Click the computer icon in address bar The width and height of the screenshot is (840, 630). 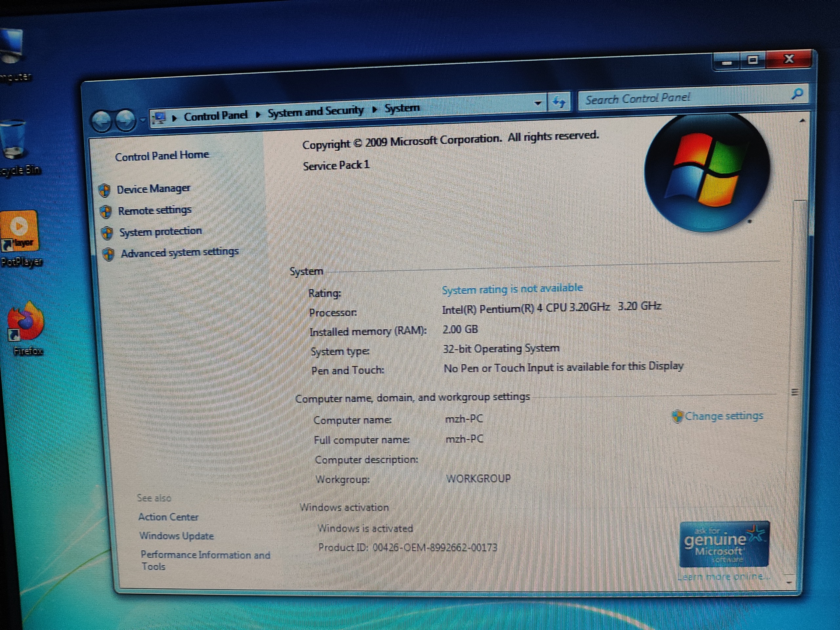pos(159,118)
